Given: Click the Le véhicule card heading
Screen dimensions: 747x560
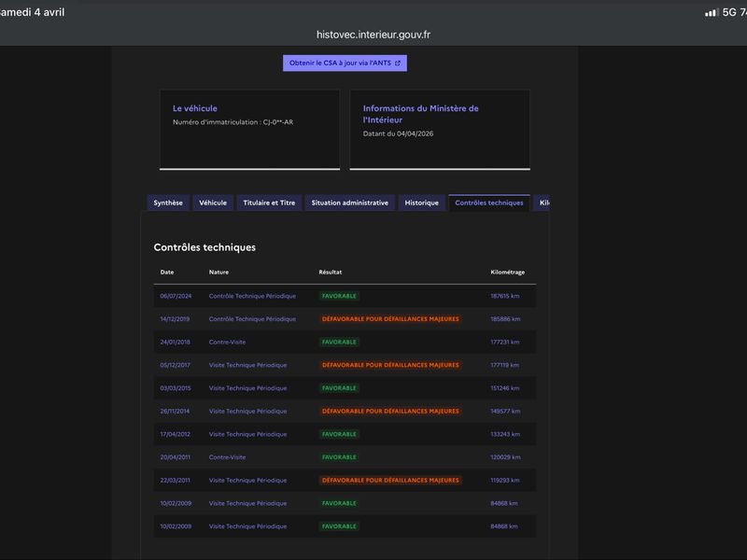Looking at the screenshot, I should [x=195, y=108].
